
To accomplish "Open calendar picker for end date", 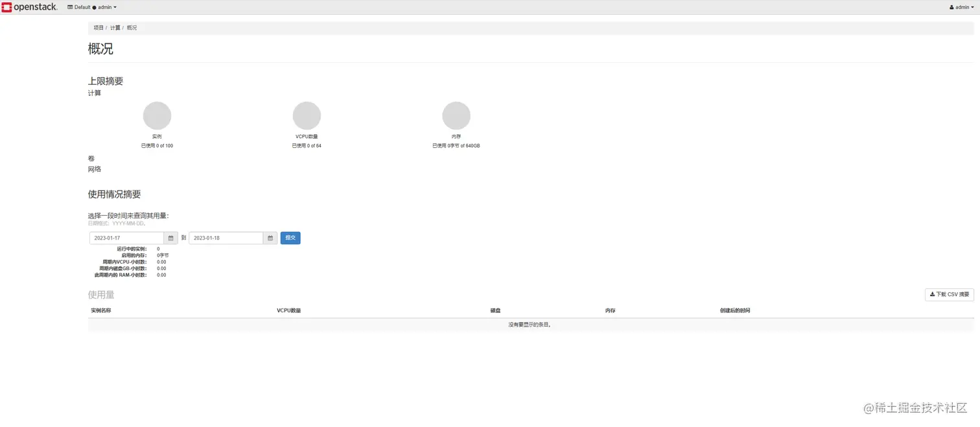I will [x=270, y=238].
